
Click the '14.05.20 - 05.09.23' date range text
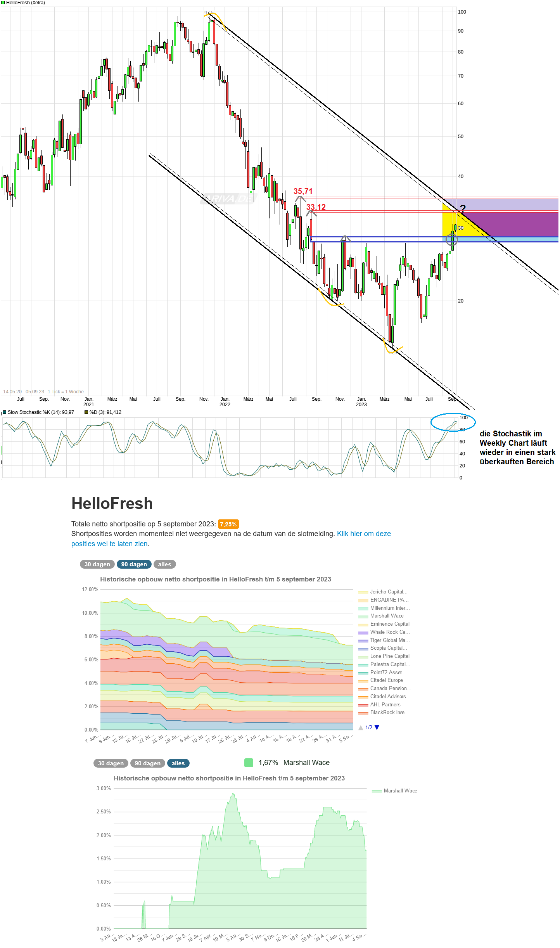[x=24, y=392]
